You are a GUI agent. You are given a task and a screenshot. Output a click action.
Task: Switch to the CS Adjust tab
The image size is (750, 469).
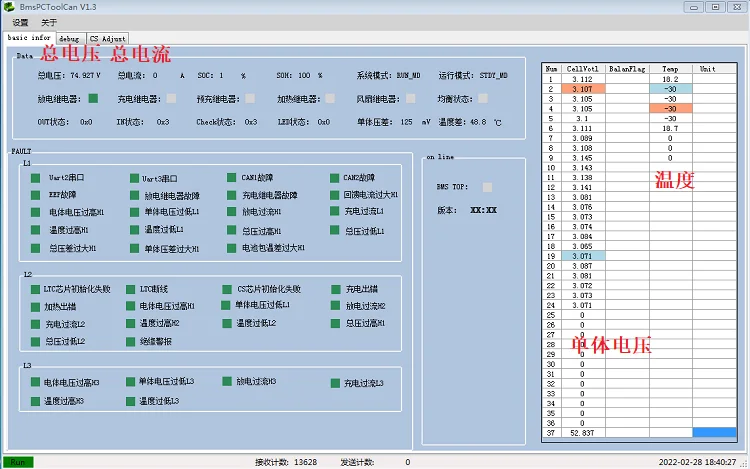click(107, 38)
